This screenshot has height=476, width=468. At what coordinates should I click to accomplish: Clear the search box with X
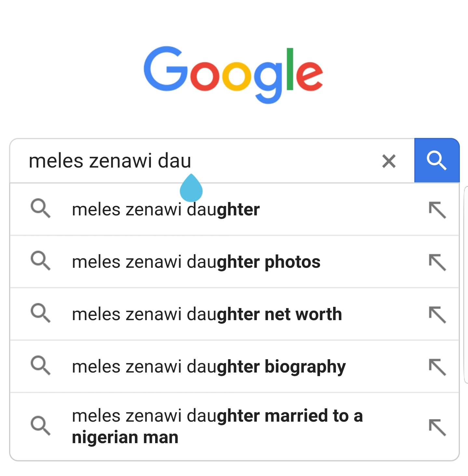click(389, 161)
